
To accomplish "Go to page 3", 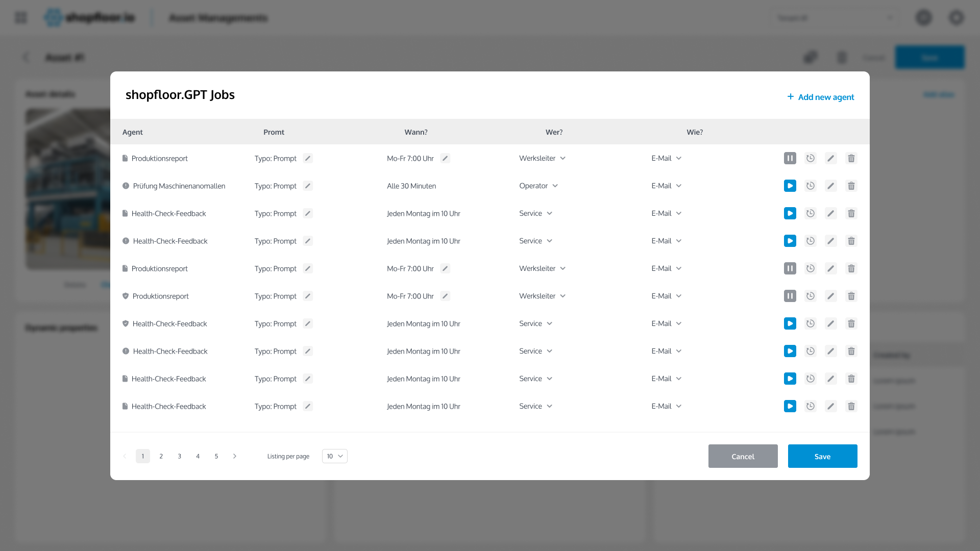I will pyautogui.click(x=180, y=456).
